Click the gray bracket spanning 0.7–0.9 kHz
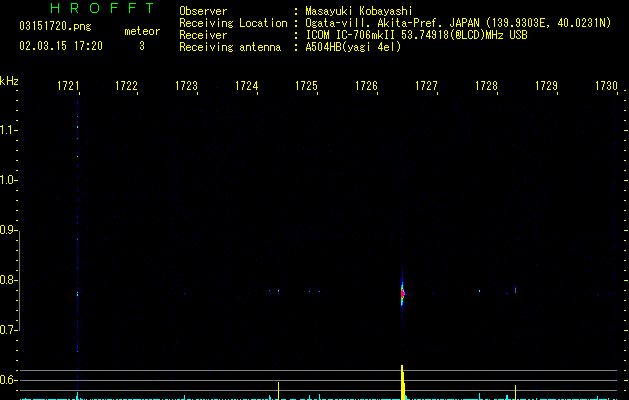The width and height of the screenshot is (629, 400). 19,281
